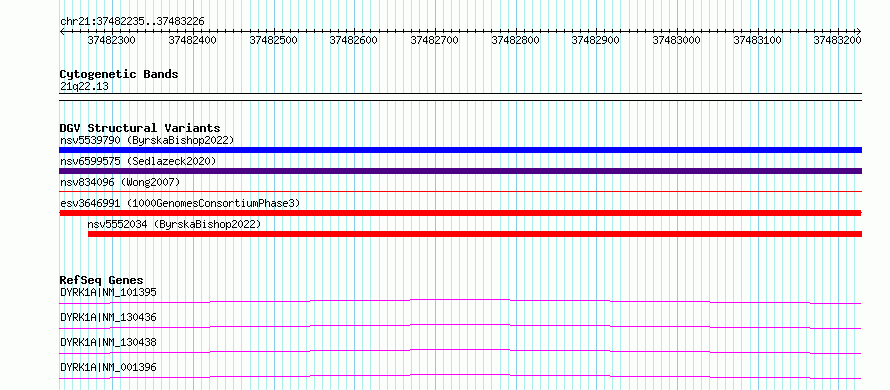
Task: Select the purple nsv6599575 variant bar
Action: (x=460, y=171)
